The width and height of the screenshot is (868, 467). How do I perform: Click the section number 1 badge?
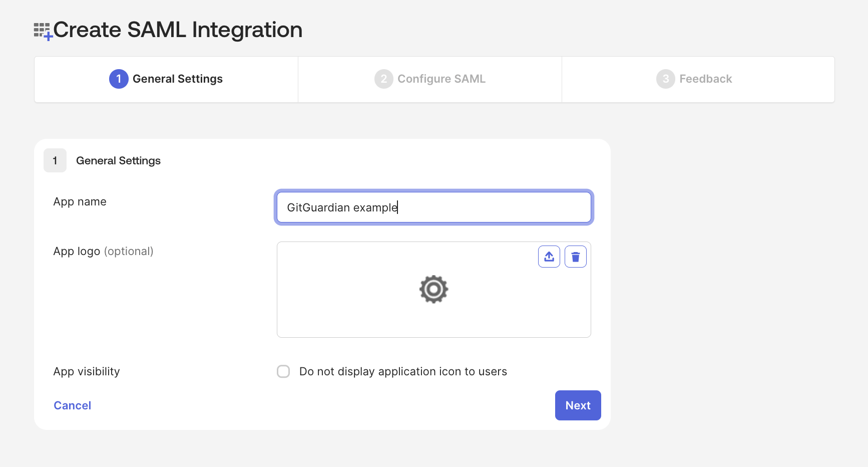pyautogui.click(x=55, y=160)
